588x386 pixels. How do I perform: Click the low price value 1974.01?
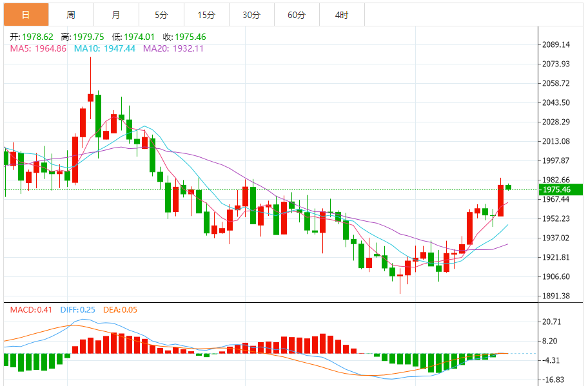[x=139, y=37]
